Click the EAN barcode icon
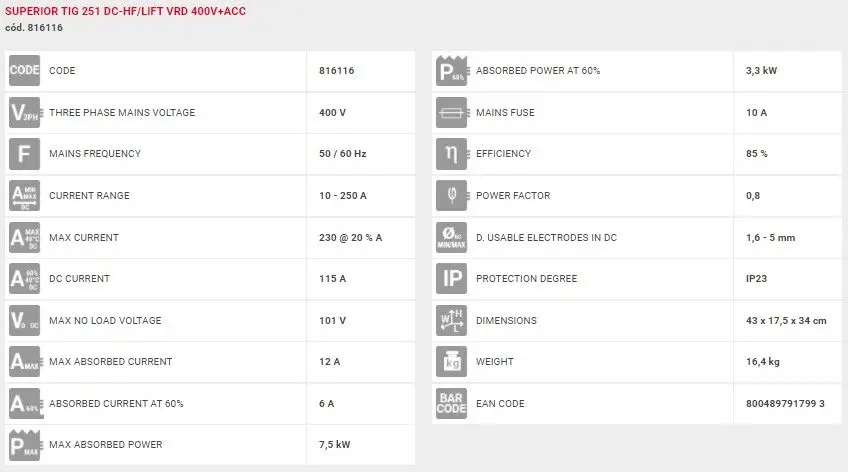Image resolution: width=848 pixels, height=472 pixels. pos(452,404)
